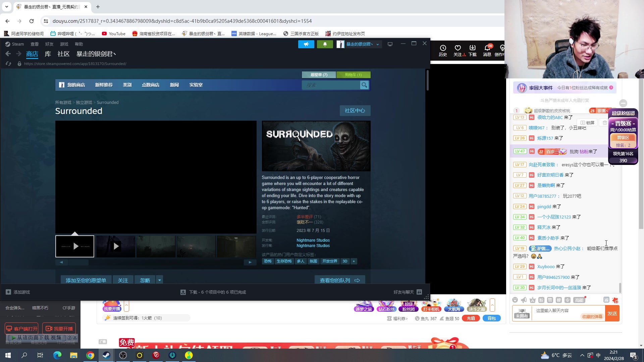Toggle the danmaku filter (滤) button
The width and height of the screenshot is (644, 362).
click(x=606, y=300)
